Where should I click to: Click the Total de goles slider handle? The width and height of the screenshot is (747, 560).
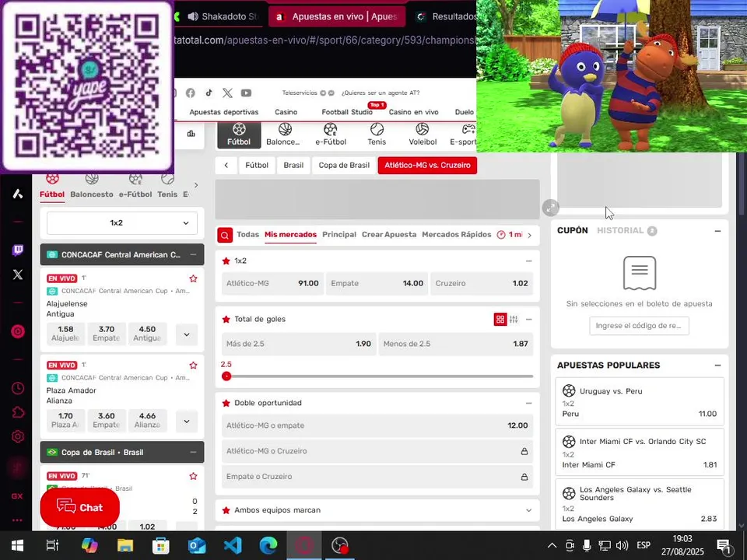[x=226, y=376]
